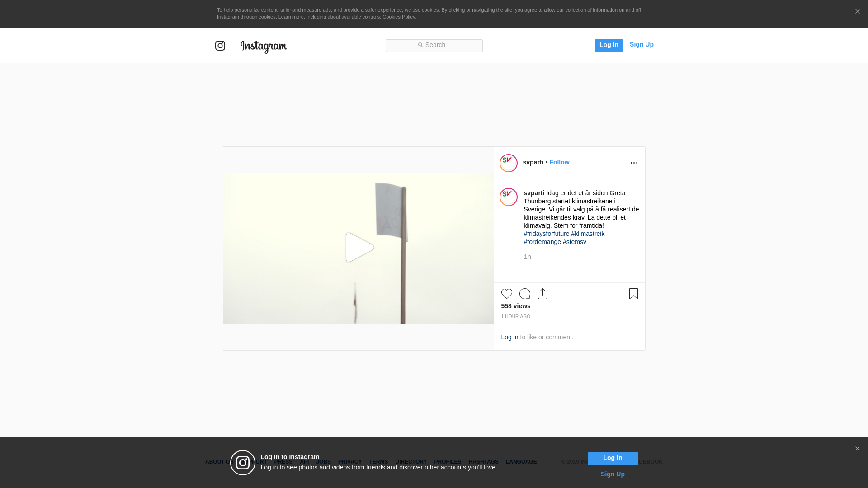Like the post with heart icon
Viewport: 868px width, 488px height.
507,294
